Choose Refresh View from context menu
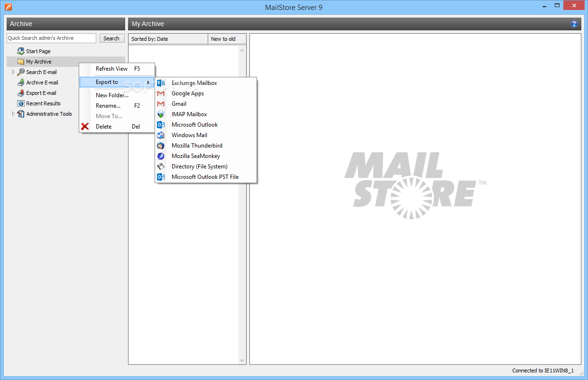The width and height of the screenshot is (588, 380). tap(117, 69)
